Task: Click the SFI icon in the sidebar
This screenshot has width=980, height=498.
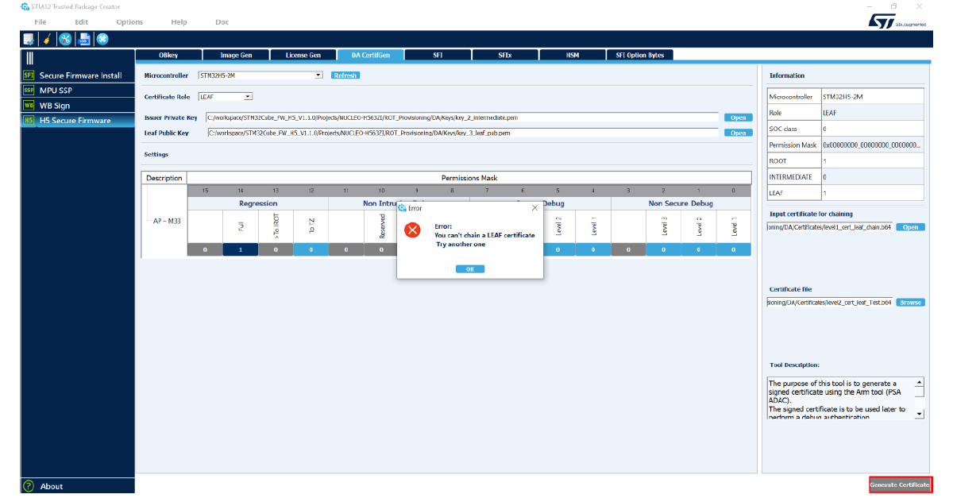Action: coord(29,75)
